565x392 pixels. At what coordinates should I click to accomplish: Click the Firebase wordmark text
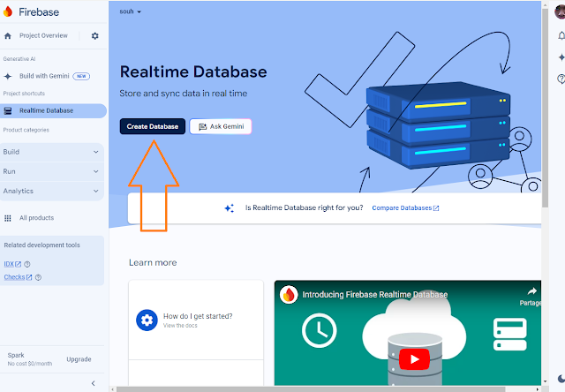point(39,12)
